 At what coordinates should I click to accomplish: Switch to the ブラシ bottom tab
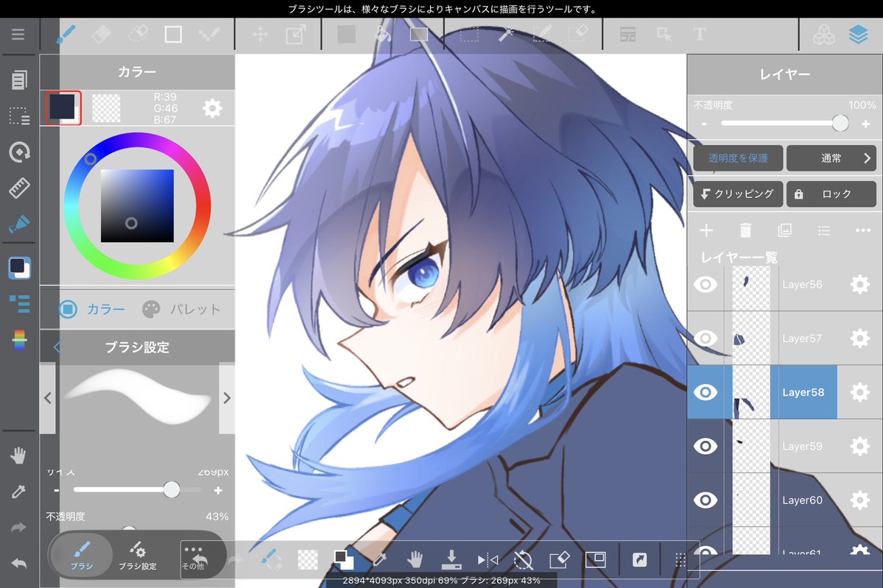(x=82, y=556)
